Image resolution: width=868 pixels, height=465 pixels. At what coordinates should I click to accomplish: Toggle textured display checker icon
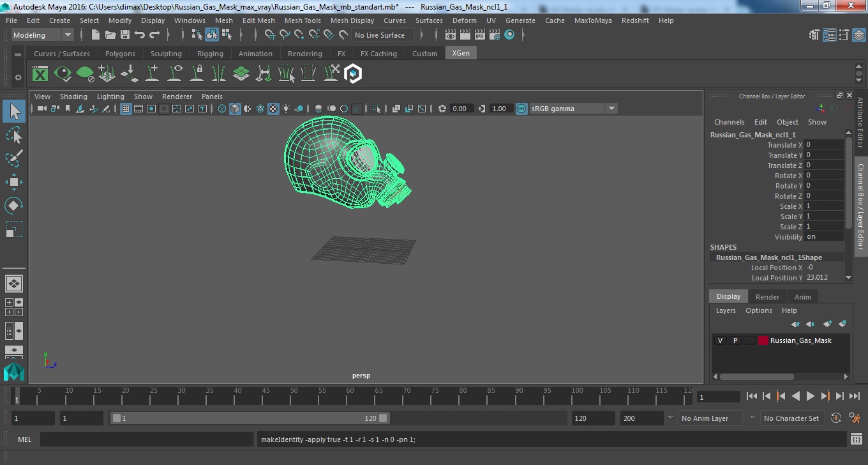[273, 109]
